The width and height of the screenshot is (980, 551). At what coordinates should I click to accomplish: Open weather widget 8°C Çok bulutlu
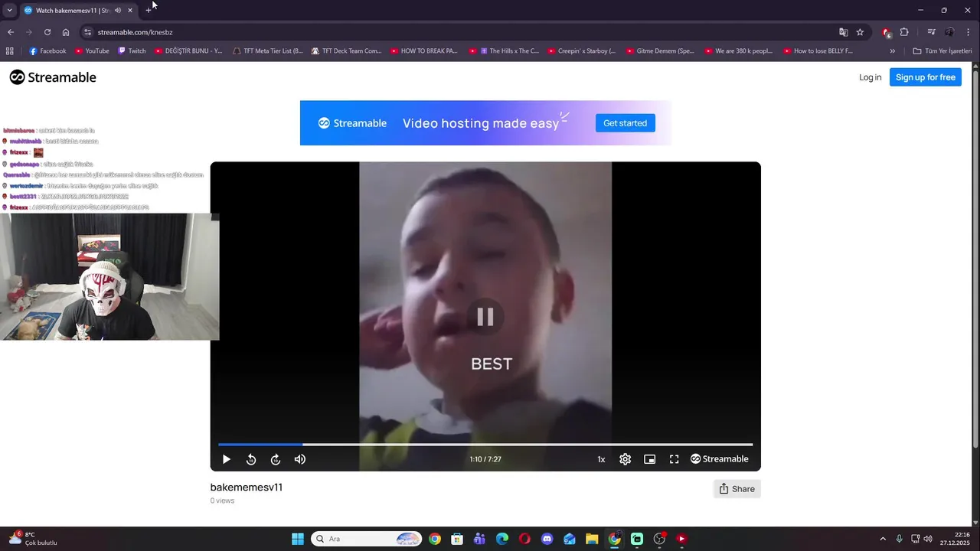[x=32, y=539]
